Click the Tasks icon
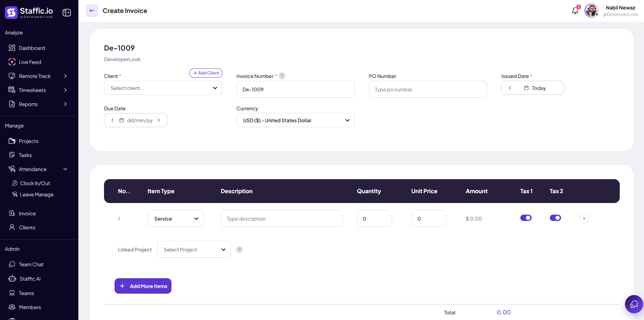The width and height of the screenshot is (644, 320). pyautogui.click(x=12, y=155)
